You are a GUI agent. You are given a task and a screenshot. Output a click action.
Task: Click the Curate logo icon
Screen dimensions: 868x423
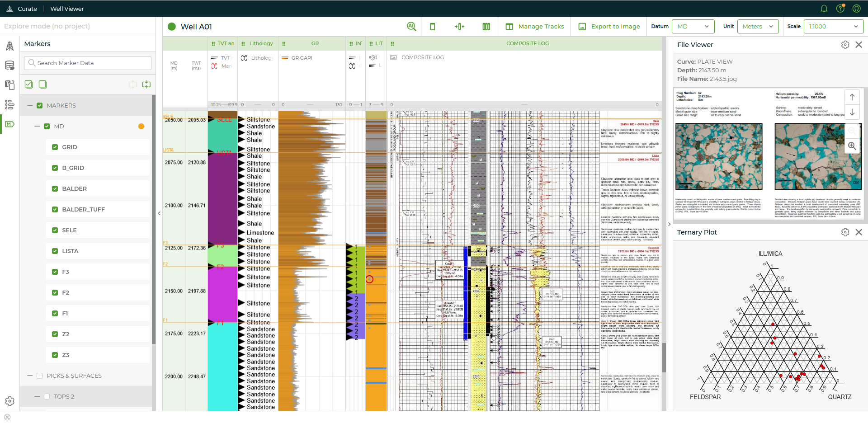9,9
